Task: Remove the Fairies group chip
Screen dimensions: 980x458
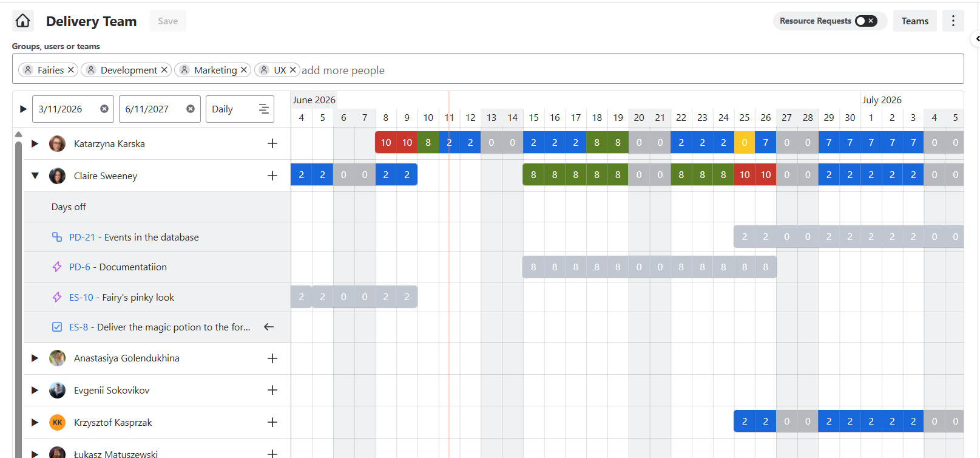Action: point(71,70)
